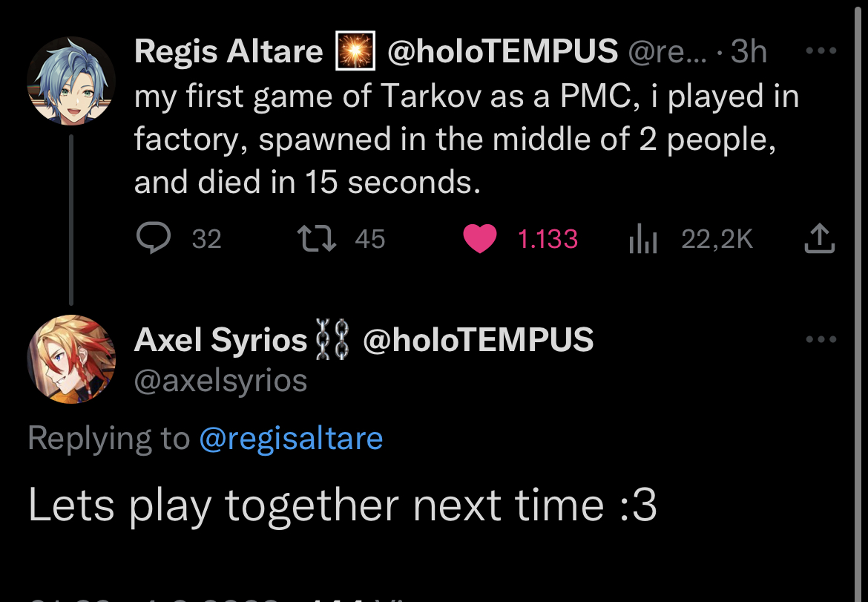Click the fireworks emoji beside Regis Altare
This screenshot has width=868, height=602.
point(355,52)
